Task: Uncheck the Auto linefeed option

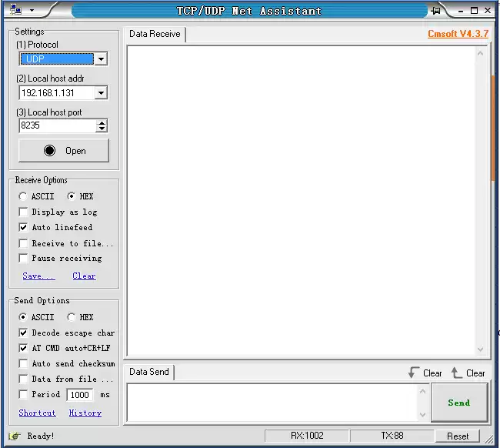Action: (24, 228)
